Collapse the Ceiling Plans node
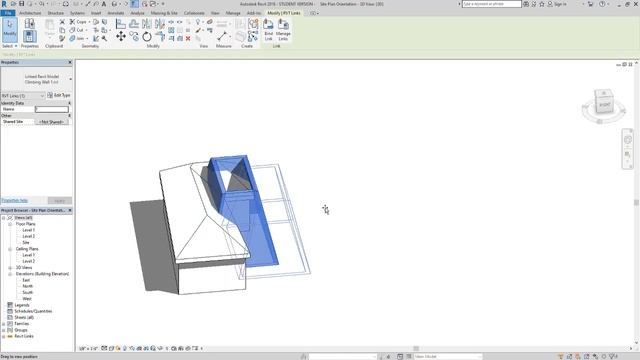The image size is (640, 360). [x=10, y=249]
